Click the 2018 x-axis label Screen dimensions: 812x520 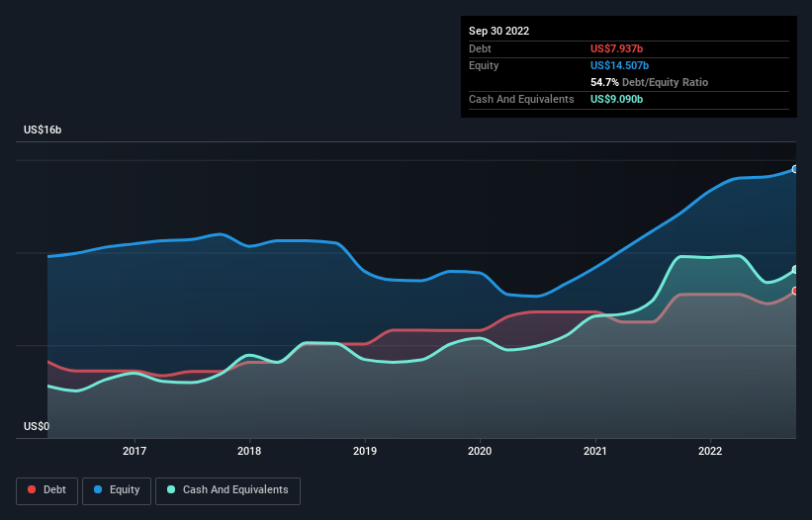(x=249, y=451)
